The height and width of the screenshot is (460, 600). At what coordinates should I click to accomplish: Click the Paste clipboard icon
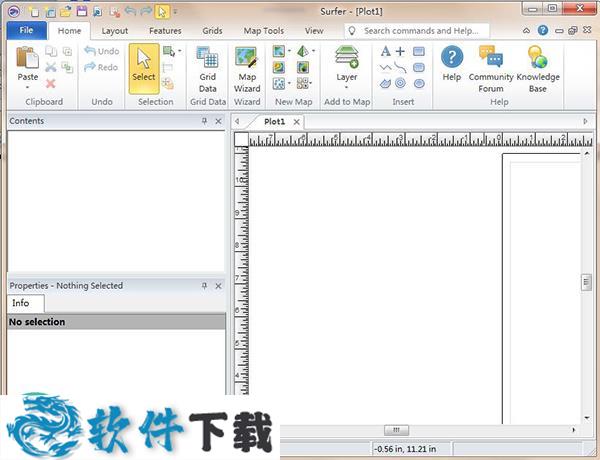pyautogui.click(x=28, y=57)
